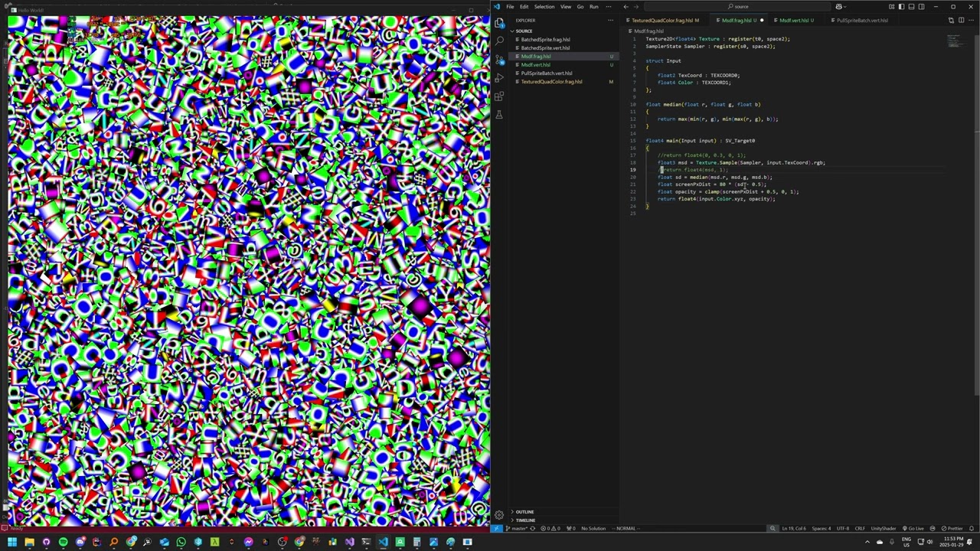
Task: Click the go back navigation arrow
Action: pos(626,7)
